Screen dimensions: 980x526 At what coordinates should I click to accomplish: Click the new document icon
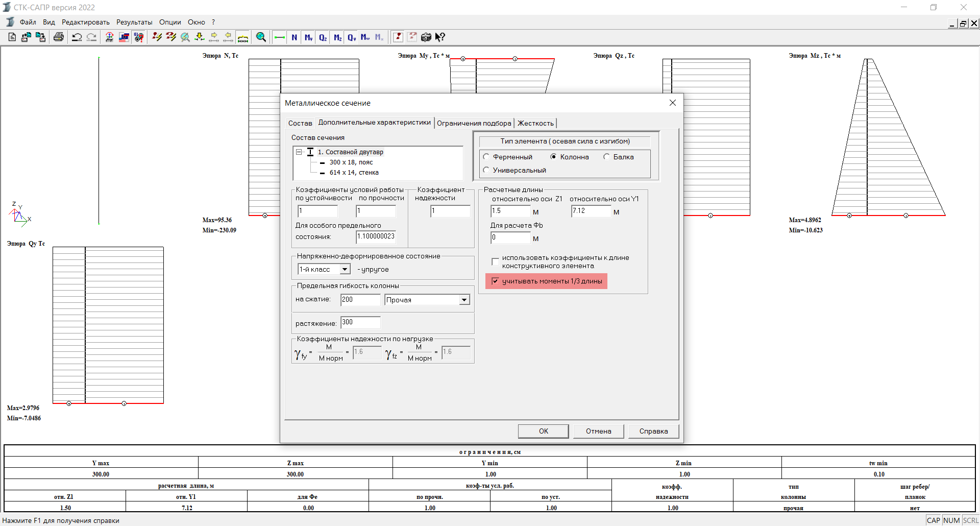pos(12,37)
